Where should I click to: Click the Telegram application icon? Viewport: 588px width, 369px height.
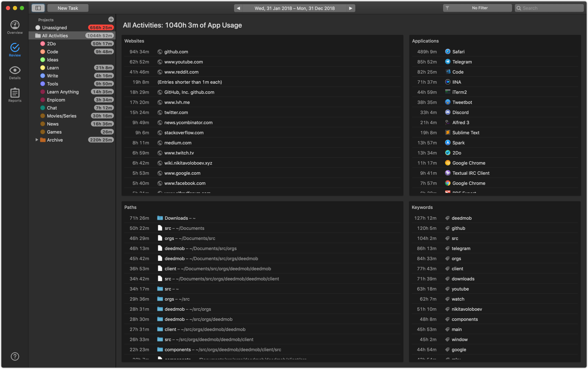(448, 62)
